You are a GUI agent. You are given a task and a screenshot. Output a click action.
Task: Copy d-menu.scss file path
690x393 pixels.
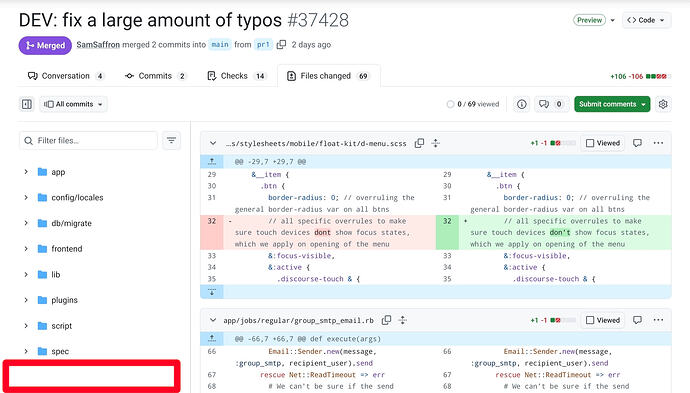pos(419,143)
